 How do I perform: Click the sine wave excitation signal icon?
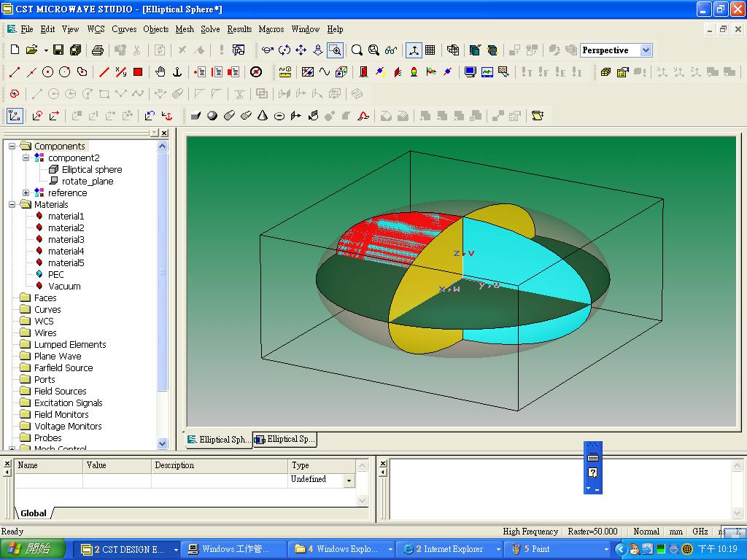pyautogui.click(x=325, y=72)
